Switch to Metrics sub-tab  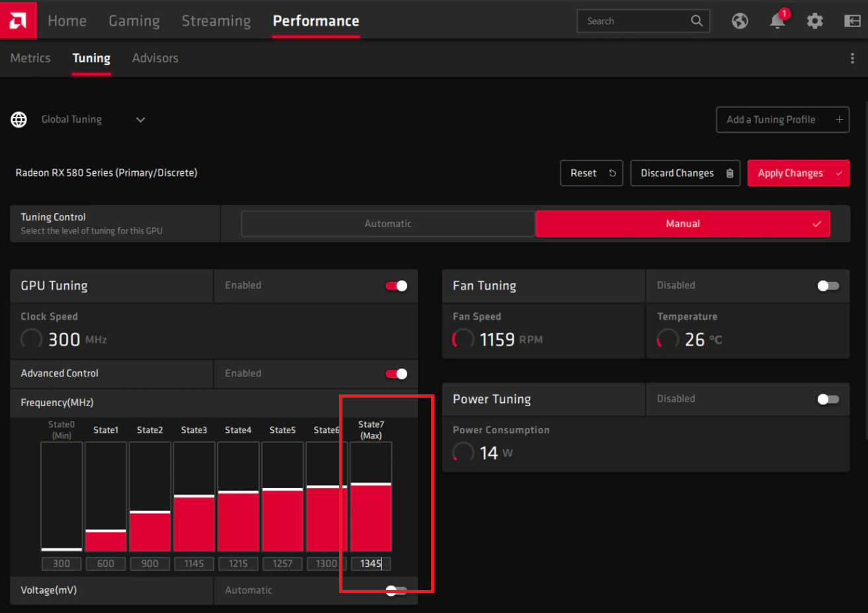point(30,58)
